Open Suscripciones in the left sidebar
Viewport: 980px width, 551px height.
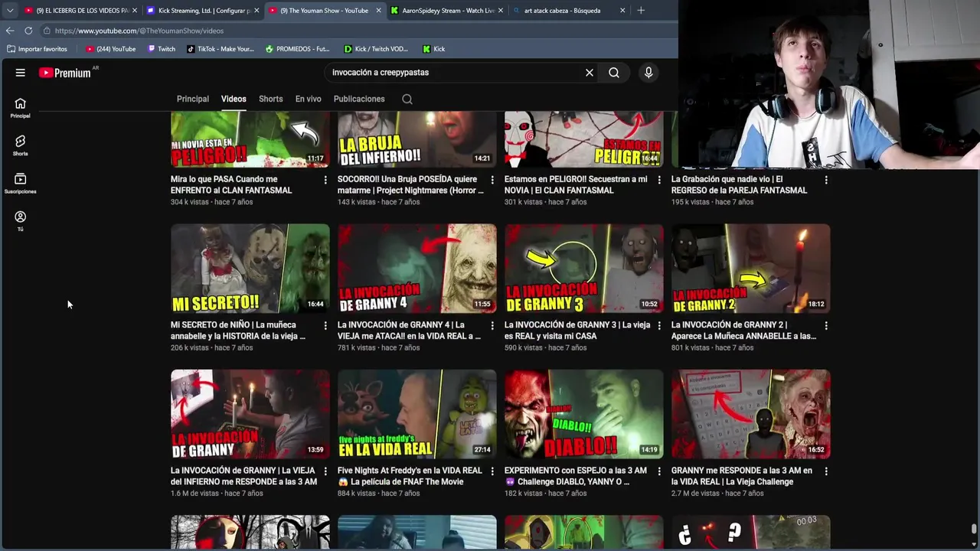pyautogui.click(x=21, y=183)
